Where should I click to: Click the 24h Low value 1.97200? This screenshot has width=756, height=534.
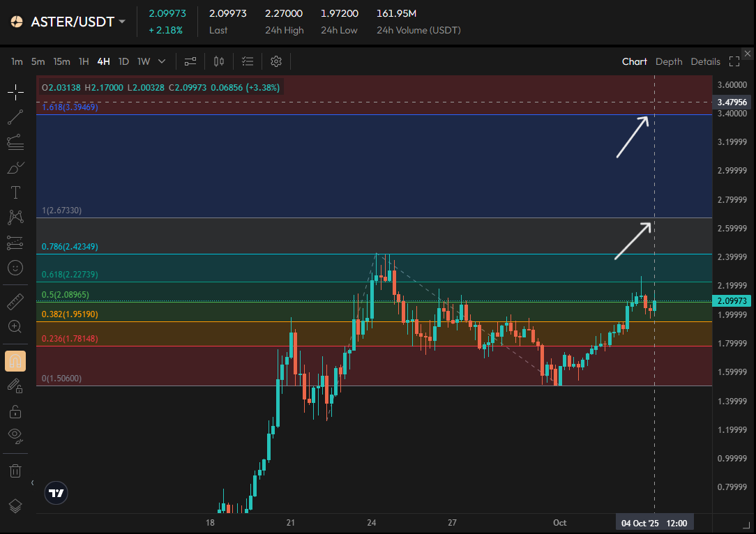(x=340, y=13)
